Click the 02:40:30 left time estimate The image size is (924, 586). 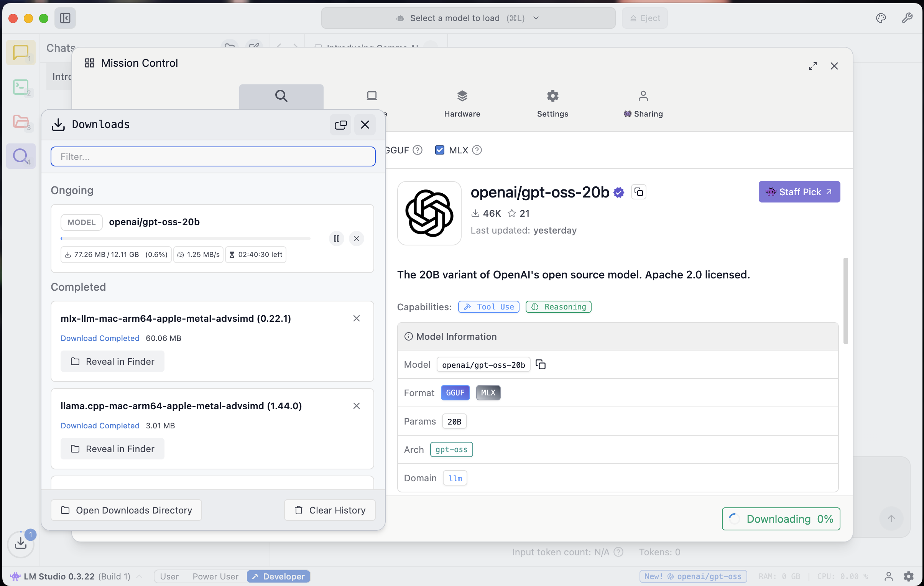tap(256, 255)
